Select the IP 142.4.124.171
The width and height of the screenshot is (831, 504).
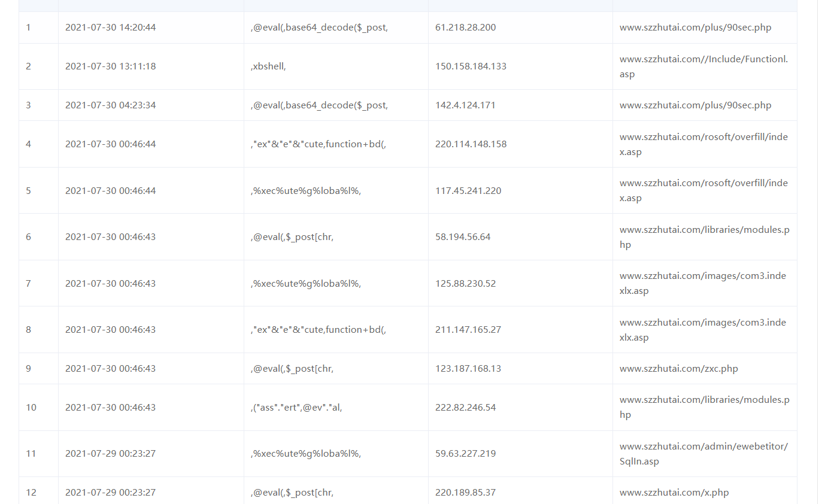pyautogui.click(x=465, y=105)
